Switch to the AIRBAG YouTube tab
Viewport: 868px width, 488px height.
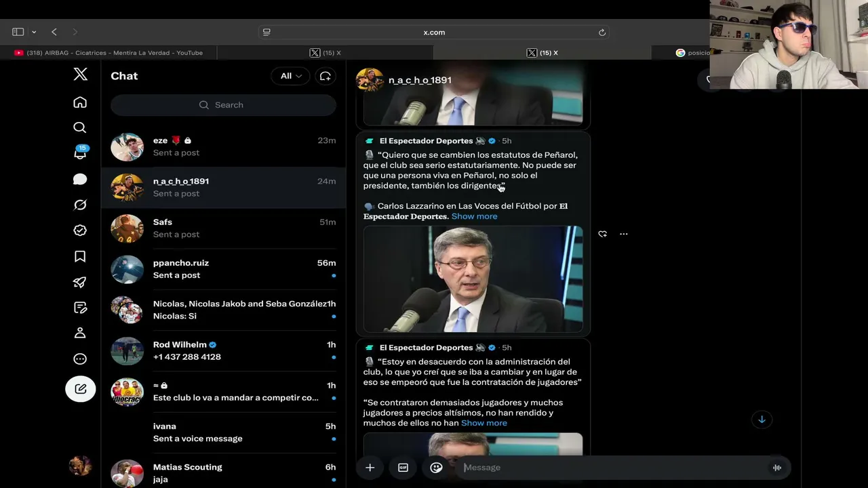(x=108, y=53)
